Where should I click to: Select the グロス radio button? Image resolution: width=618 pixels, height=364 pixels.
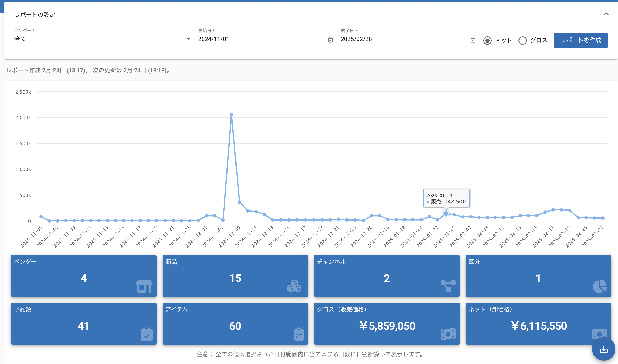tap(522, 40)
